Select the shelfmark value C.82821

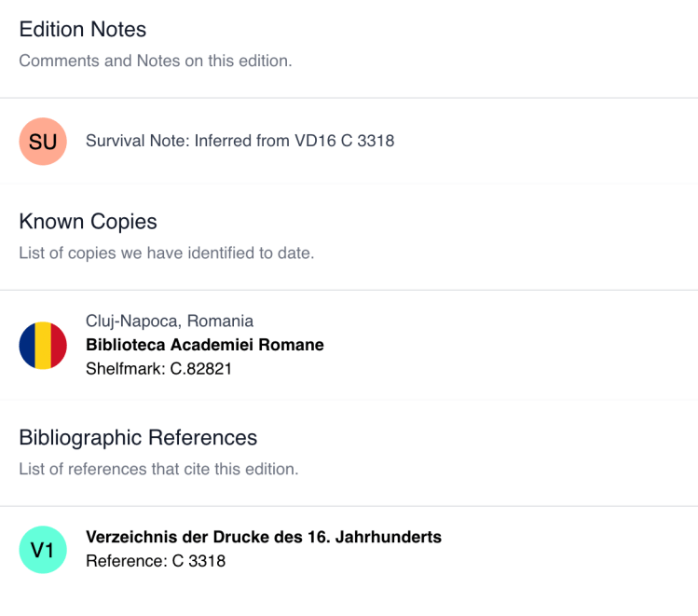click(200, 369)
